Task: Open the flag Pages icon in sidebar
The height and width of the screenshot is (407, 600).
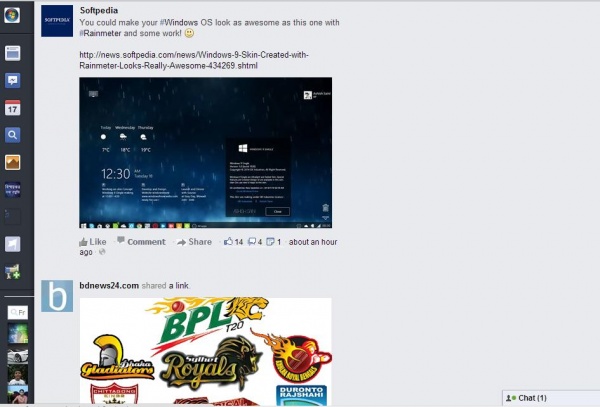Action: tap(13, 244)
